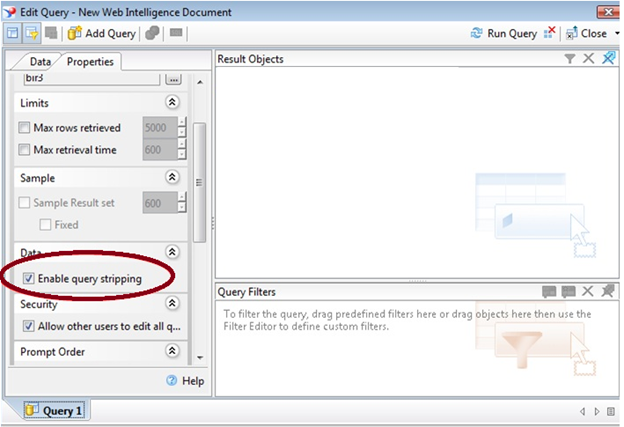Click the combined queries icon
The width and height of the screenshot is (624, 427).
pos(152,33)
